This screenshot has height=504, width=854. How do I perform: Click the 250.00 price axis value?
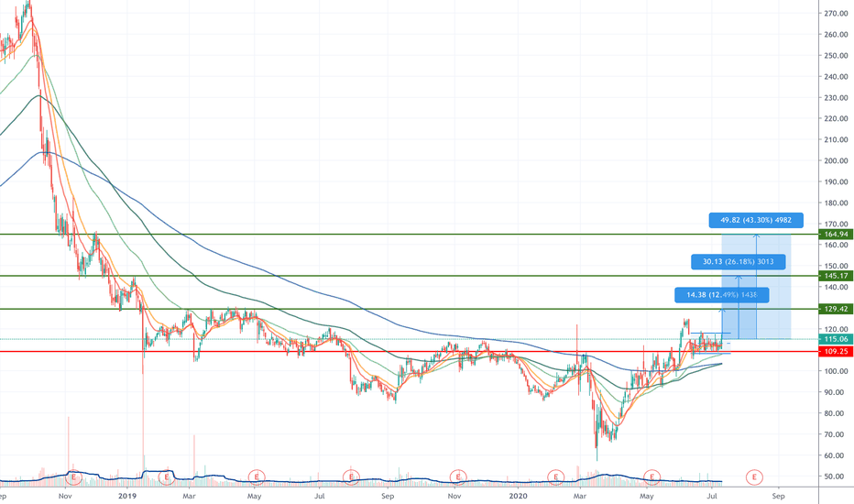836,56
